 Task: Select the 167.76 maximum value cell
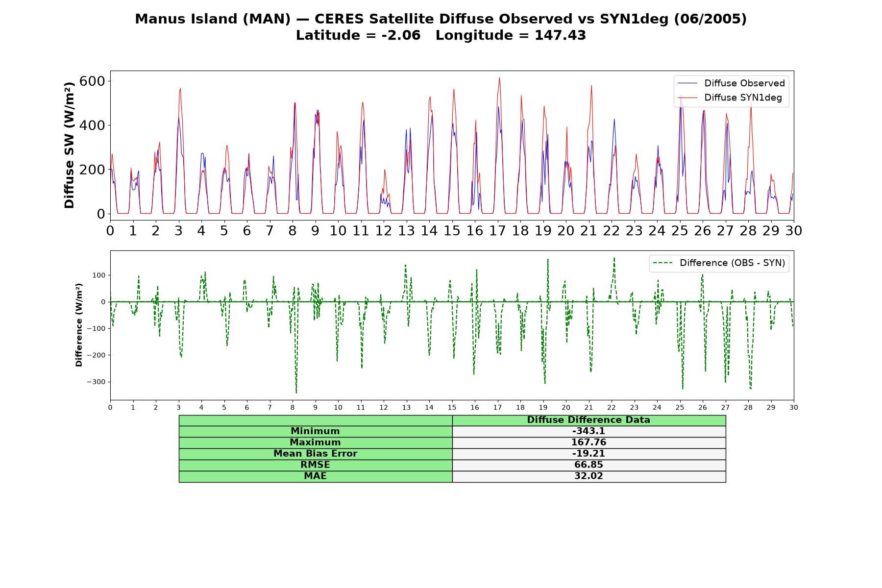pyautogui.click(x=588, y=442)
